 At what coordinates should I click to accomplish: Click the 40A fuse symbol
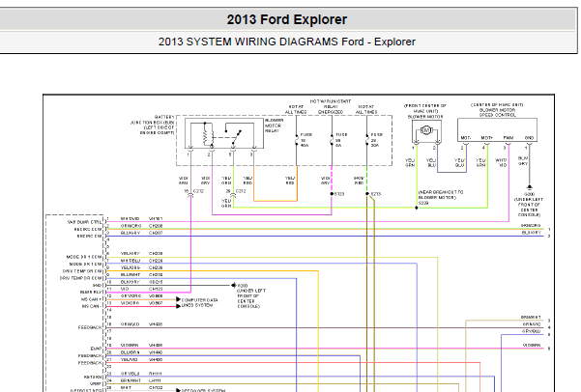(x=297, y=140)
